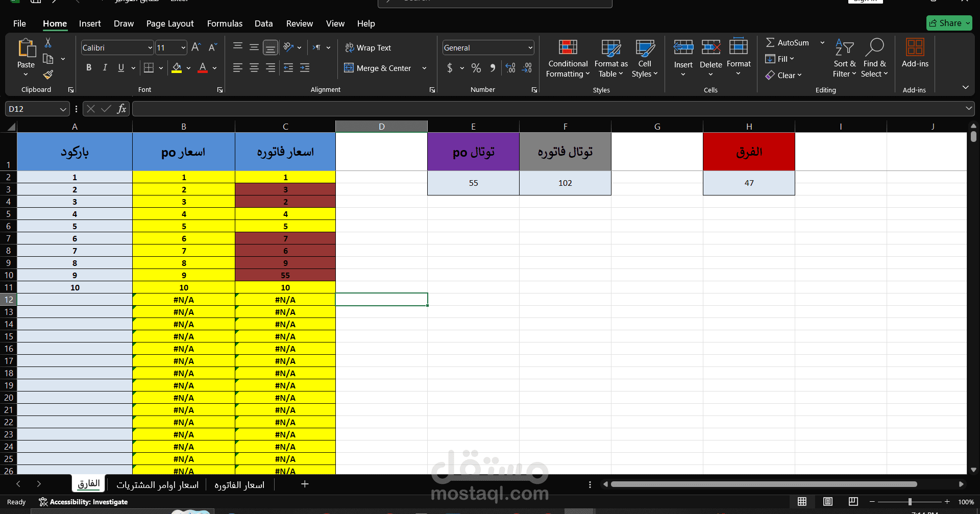Open the General number format dropdown

pos(530,48)
